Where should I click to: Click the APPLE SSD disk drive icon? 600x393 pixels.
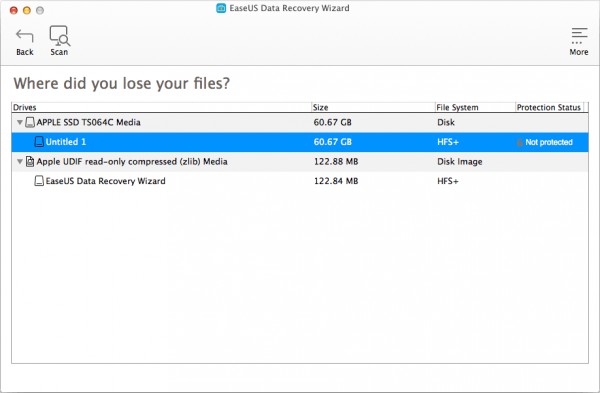tap(30, 122)
